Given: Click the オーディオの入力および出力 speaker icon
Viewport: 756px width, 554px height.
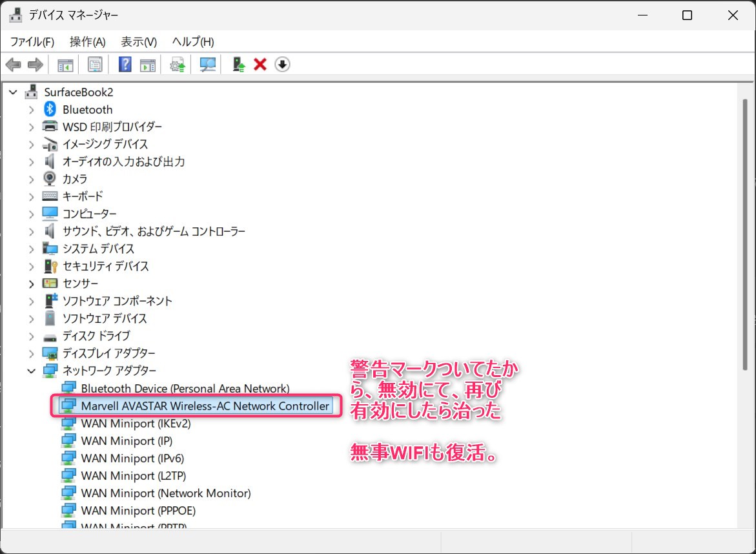Looking at the screenshot, I should click(x=50, y=161).
